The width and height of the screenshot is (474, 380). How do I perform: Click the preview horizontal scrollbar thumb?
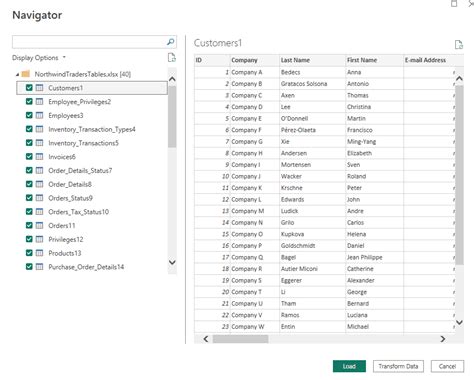[240, 339]
